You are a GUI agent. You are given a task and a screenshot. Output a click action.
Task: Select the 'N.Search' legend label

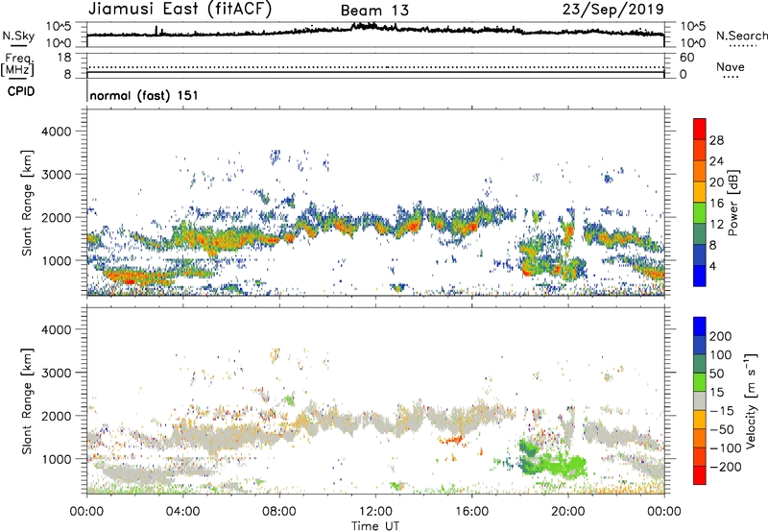coord(741,36)
